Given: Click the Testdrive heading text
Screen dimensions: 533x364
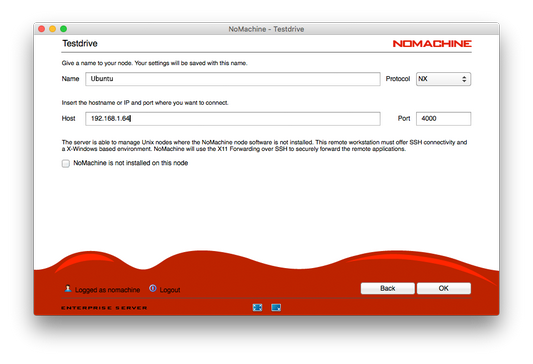Looking at the screenshot, I should coord(80,44).
